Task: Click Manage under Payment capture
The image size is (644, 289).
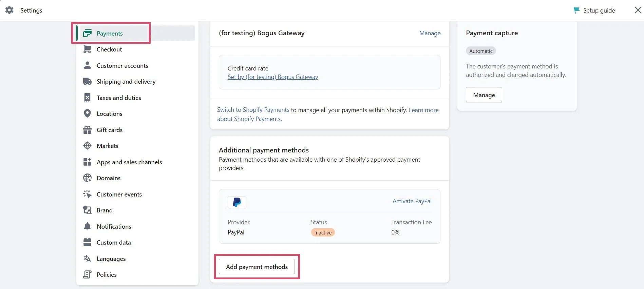Action: [x=484, y=95]
